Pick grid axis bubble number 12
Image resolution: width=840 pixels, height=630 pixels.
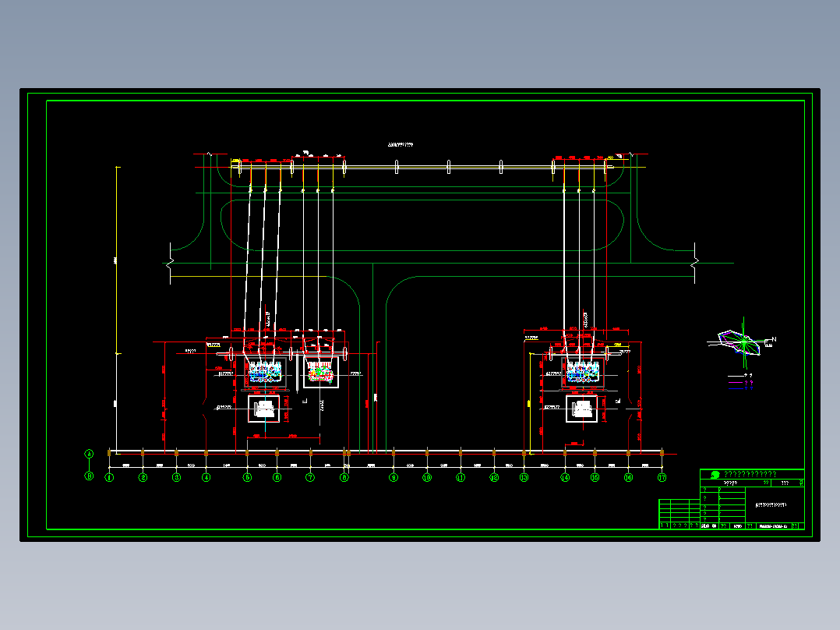494,477
